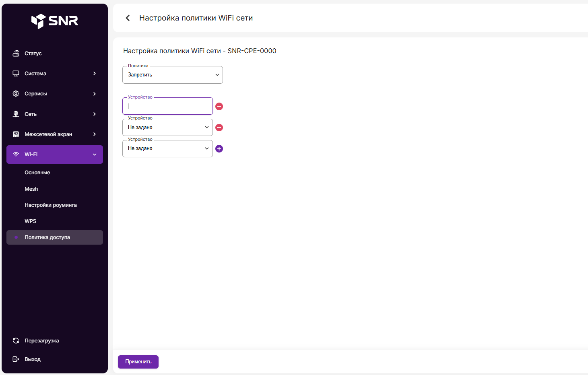Remove the second device entry via red minus
588x375 pixels.
pyautogui.click(x=219, y=128)
